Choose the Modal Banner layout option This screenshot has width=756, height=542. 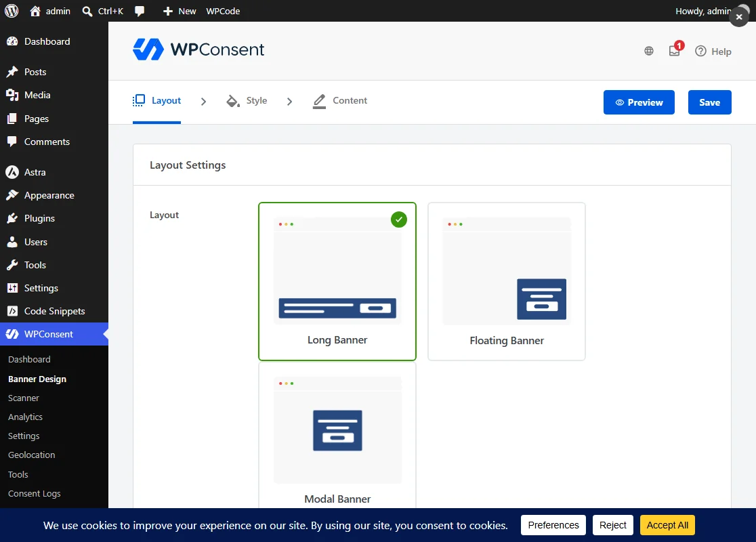click(x=337, y=436)
